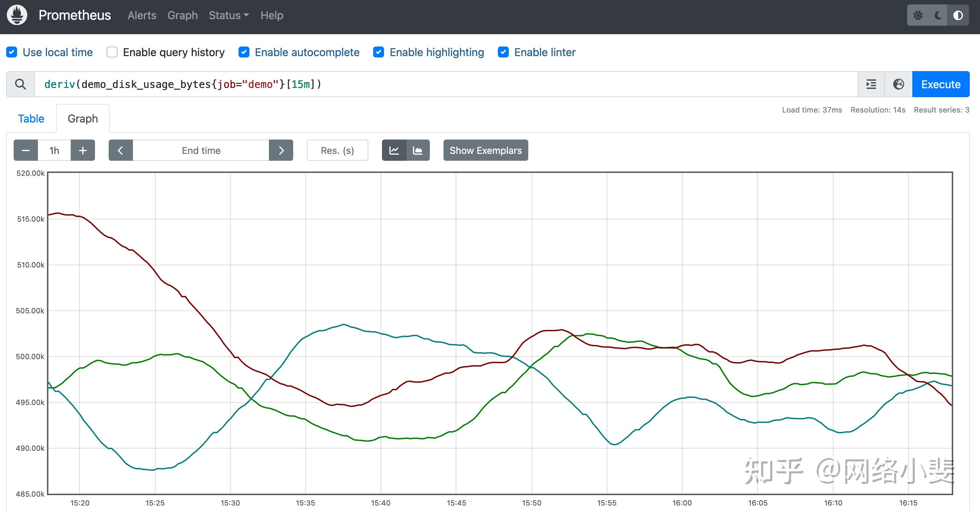Switch to dark theme moon icon

(x=938, y=15)
